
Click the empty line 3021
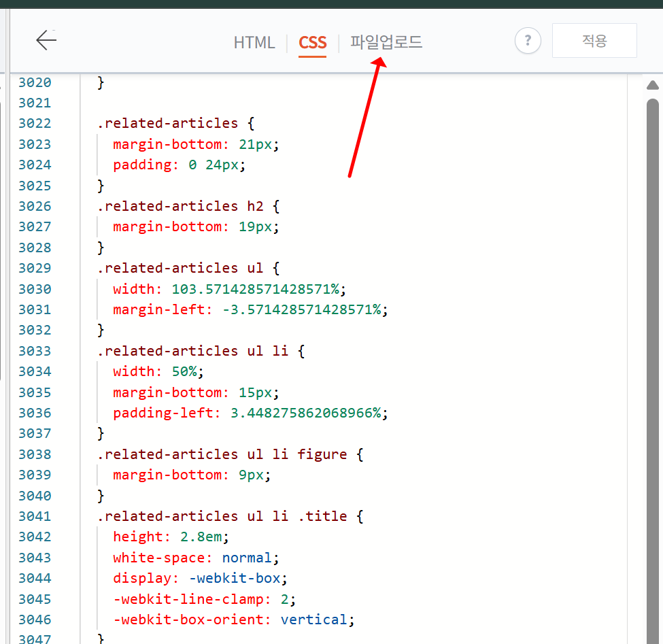pyautogui.click(x=353, y=103)
